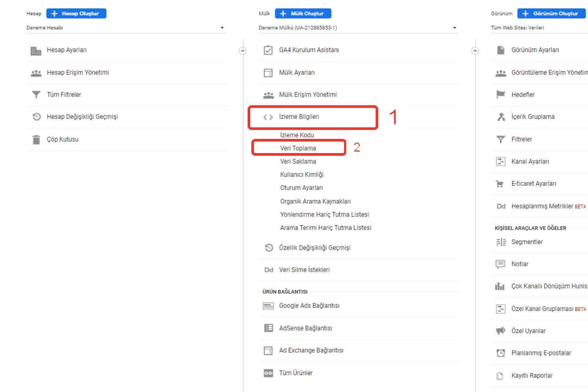Image resolution: width=588 pixels, height=392 pixels.
Task: Click the Görünüm Oluştur button
Action: pos(551,14)
